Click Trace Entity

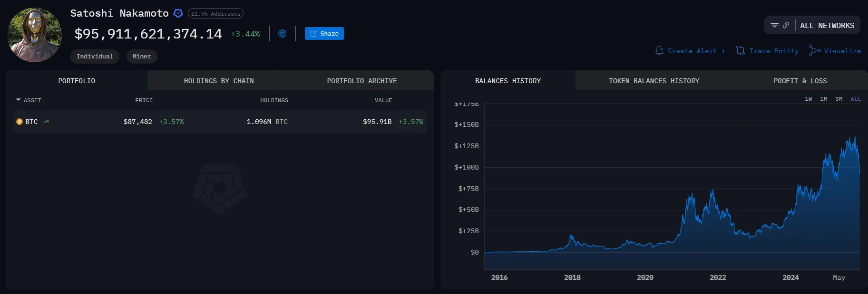(767, 51)
